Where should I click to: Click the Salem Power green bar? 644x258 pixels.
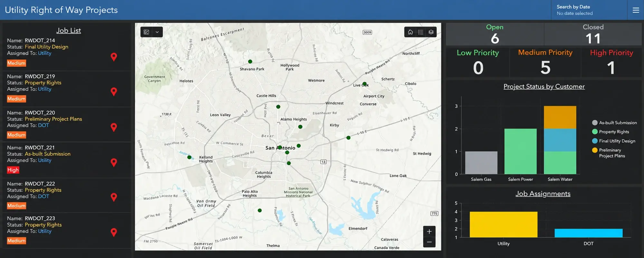point(520,152)
